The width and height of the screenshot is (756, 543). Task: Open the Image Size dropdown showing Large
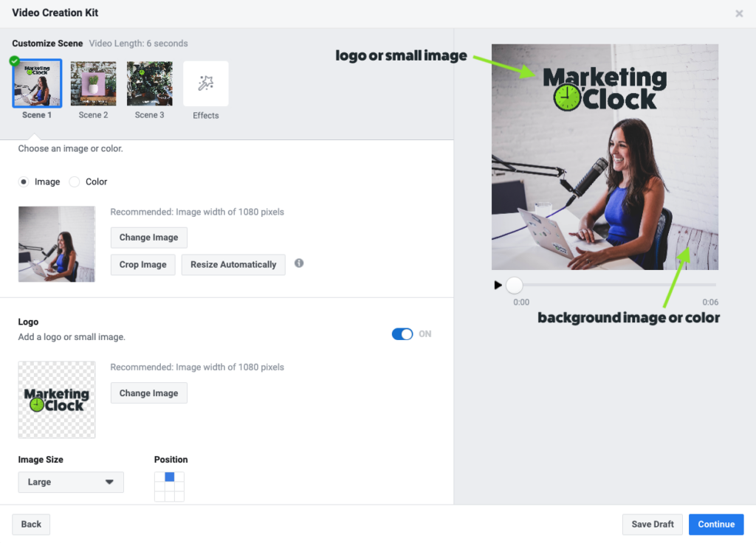coord(71,483)
